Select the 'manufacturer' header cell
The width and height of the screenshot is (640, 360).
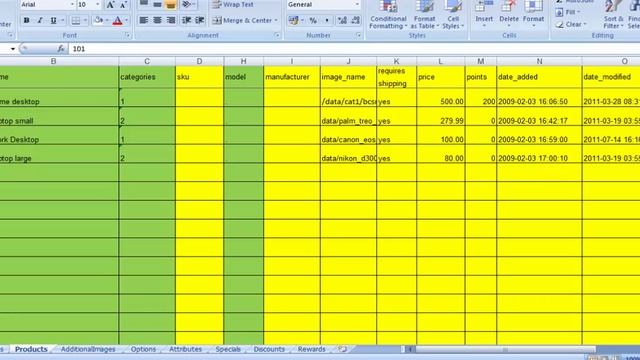pos(292,77)
